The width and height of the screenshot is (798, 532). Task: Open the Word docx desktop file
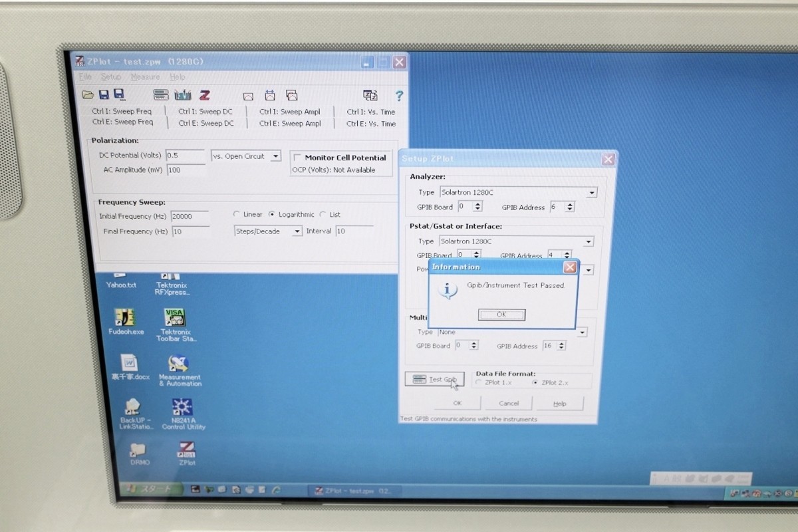(130, 367)
